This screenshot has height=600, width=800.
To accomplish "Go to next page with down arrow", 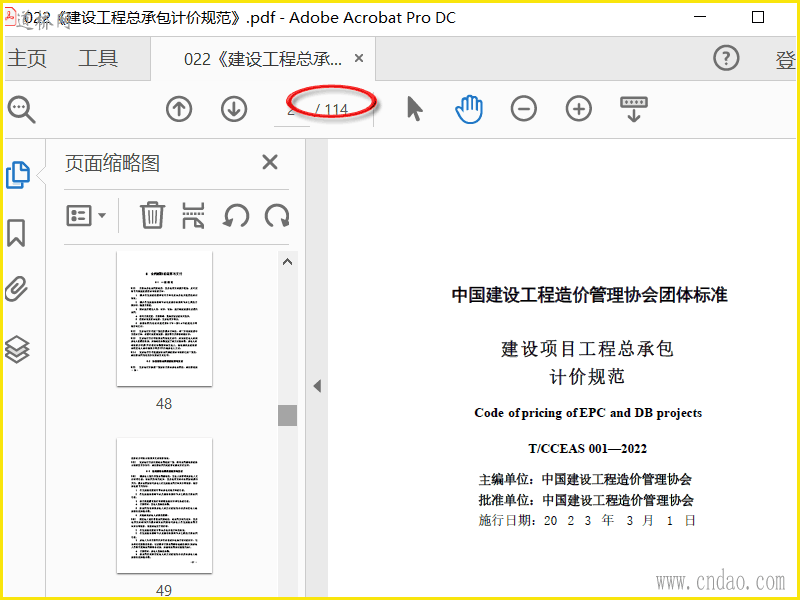I will tap(234, 109).
